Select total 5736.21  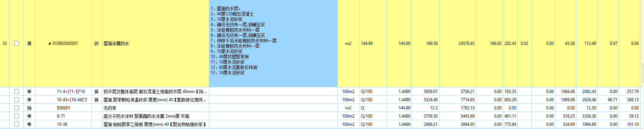coord(467,92)
